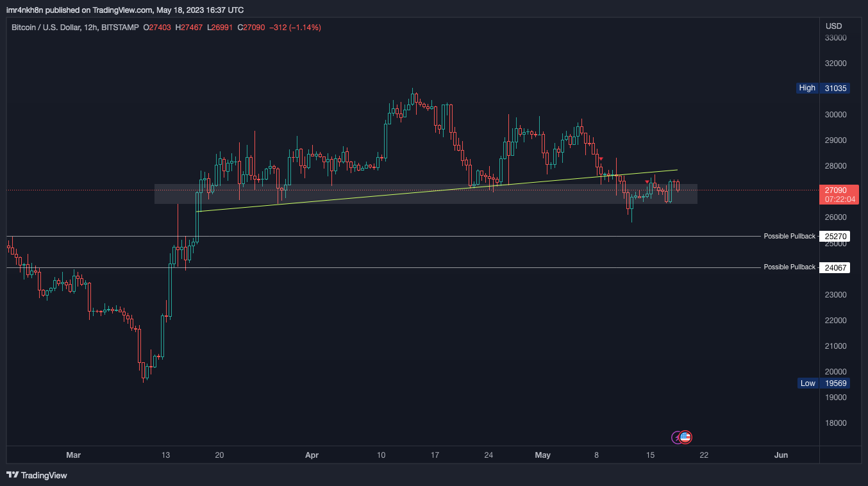
Task: Click the 15 date label on time axis
Action: click(x=650, y=455)
